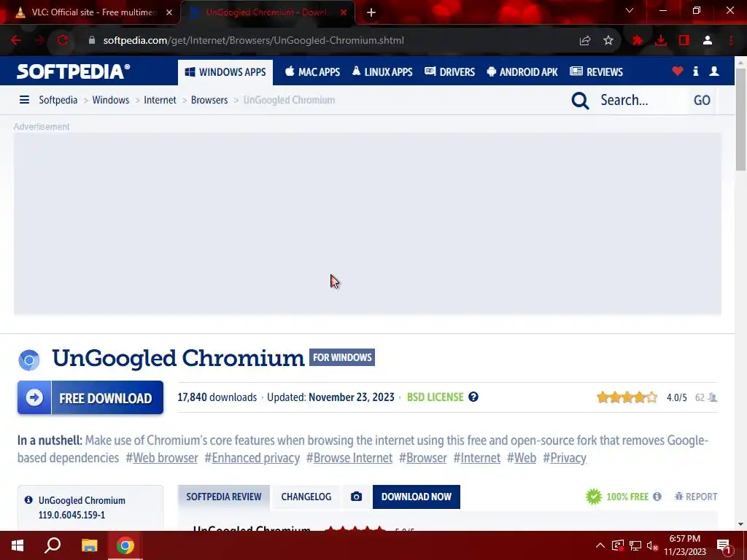Click the FOR WINDOWS badge
Image resolution: width=747 pixels, height=560 pixels.
342,357
